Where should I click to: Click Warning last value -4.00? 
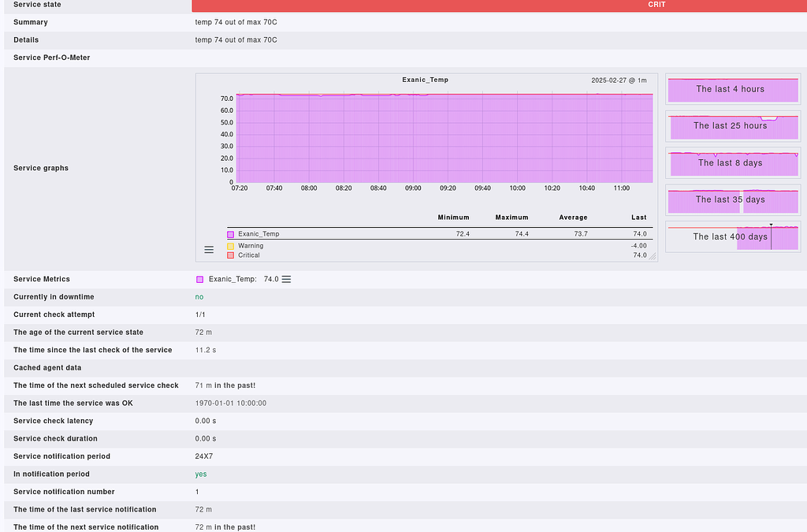pyautogui.click(x=638, y=246)
